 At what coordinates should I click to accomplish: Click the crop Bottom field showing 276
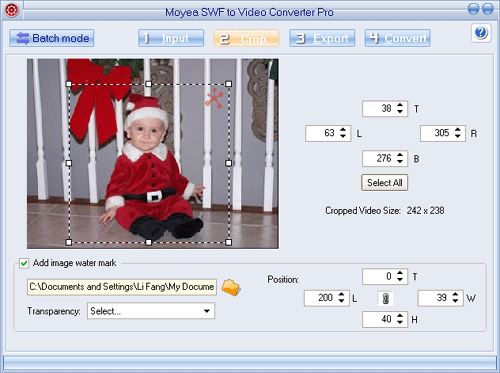pos(385,158)
